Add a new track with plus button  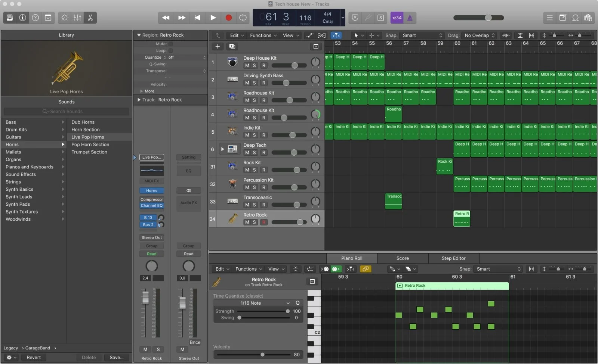(218, 46)
